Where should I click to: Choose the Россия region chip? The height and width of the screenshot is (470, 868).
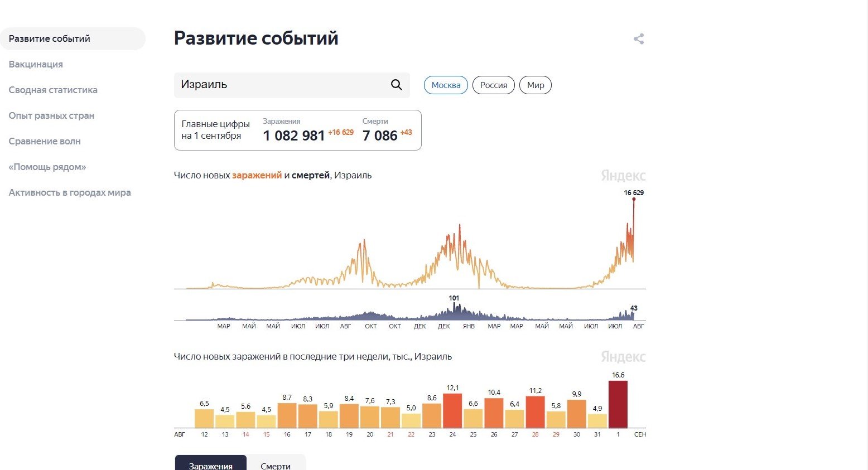[493, 85]
